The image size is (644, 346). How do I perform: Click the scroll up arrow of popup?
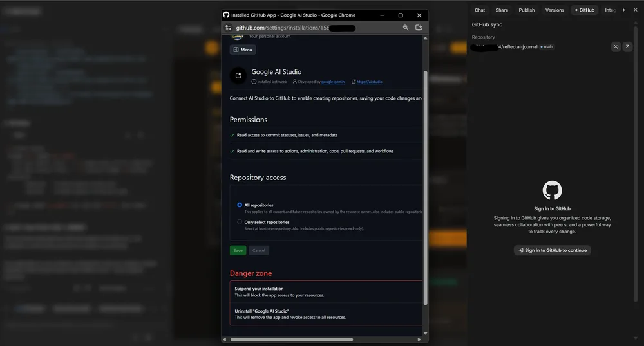pyautogui.click(x=426, y=38)
